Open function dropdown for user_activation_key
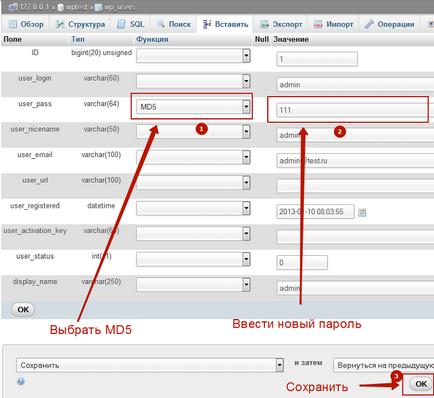This screenshot has height=398, width=434. [x=193, y=234]
